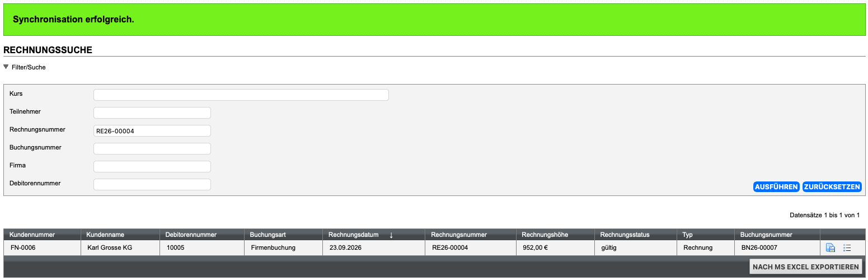Click the Zurücksetzen button
This screenshot has height=280, width=868.
(832, 187)
